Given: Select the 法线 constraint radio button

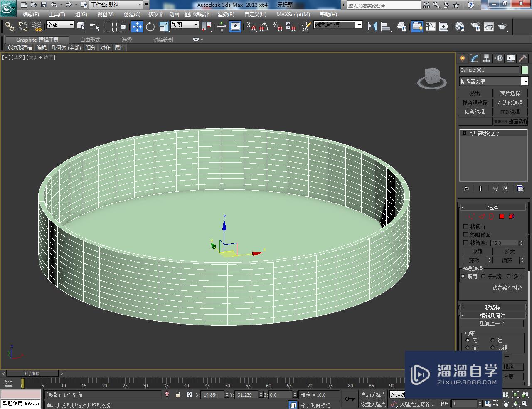Looking at the screenshot, I should 493,347.
